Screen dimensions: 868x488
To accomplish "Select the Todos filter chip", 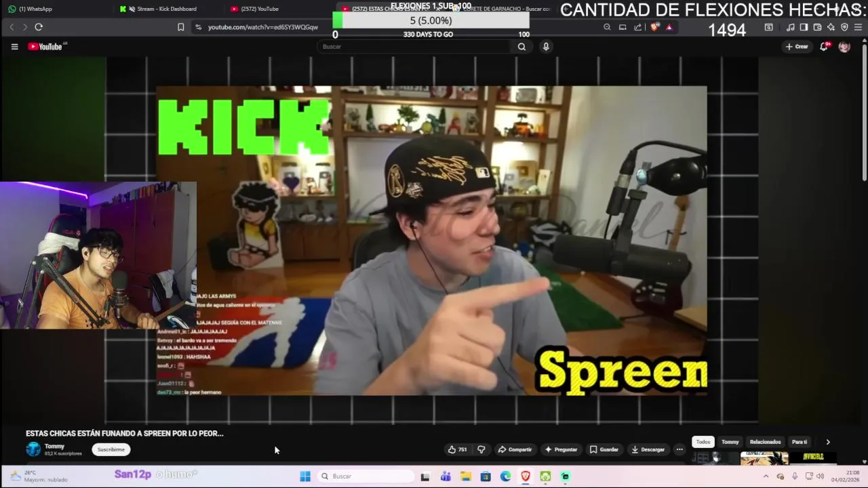I will [703, 442].
